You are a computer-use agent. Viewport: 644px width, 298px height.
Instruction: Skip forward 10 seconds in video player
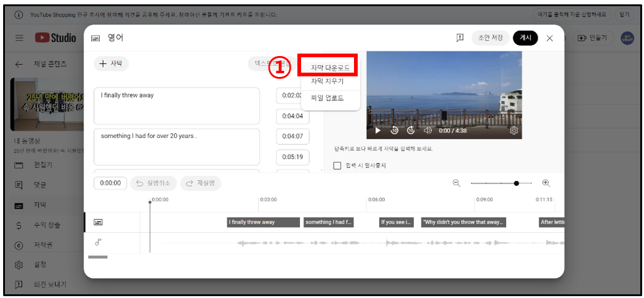pos(411,131)
